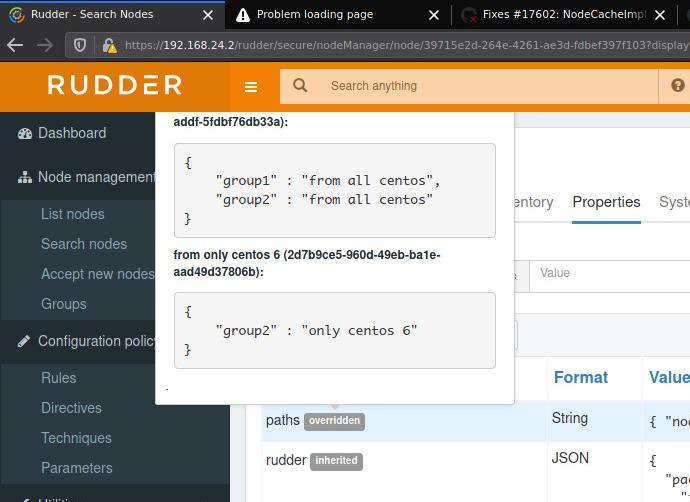Sort by the Format column header

[x=580, y=377]
